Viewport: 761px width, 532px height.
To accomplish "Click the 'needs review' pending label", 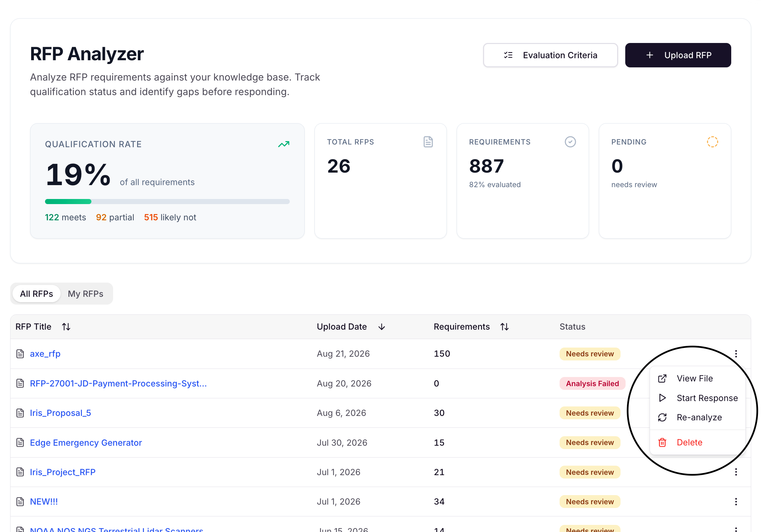I will (x=634, y=185).
